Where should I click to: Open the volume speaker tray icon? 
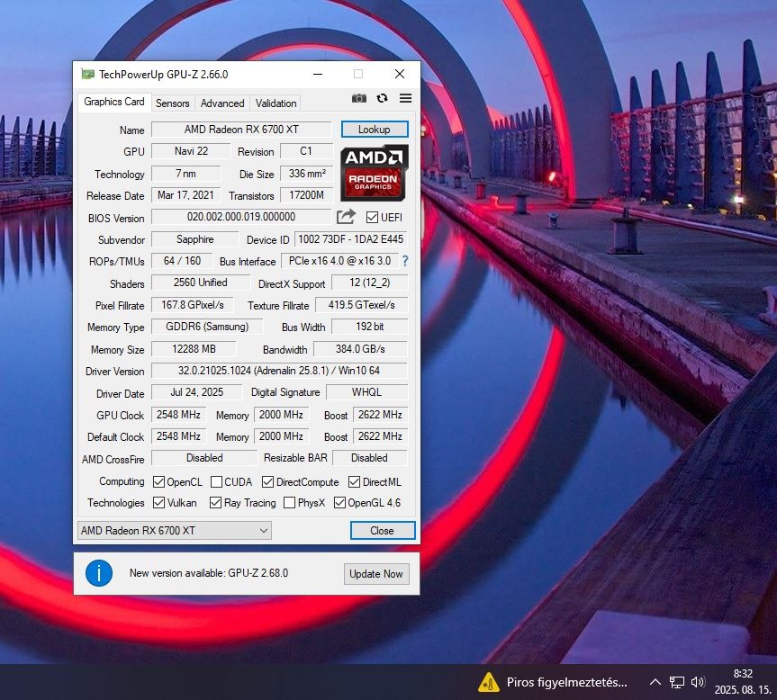[698, 682]
